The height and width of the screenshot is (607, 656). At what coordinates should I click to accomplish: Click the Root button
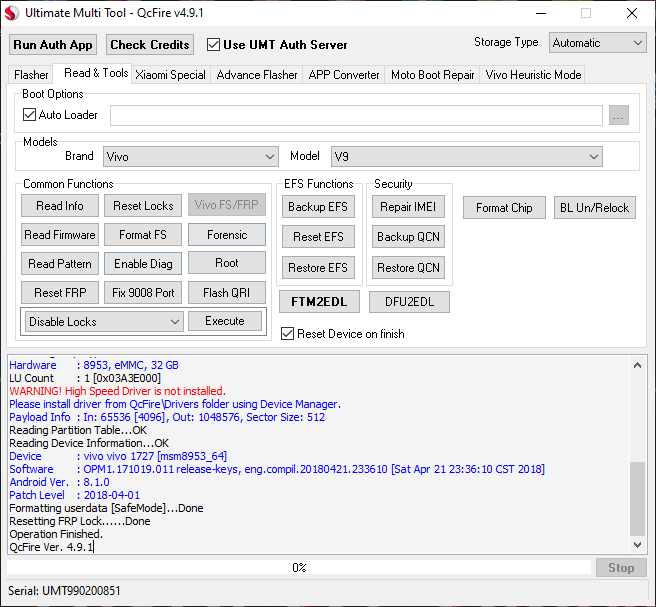point(227,263)
